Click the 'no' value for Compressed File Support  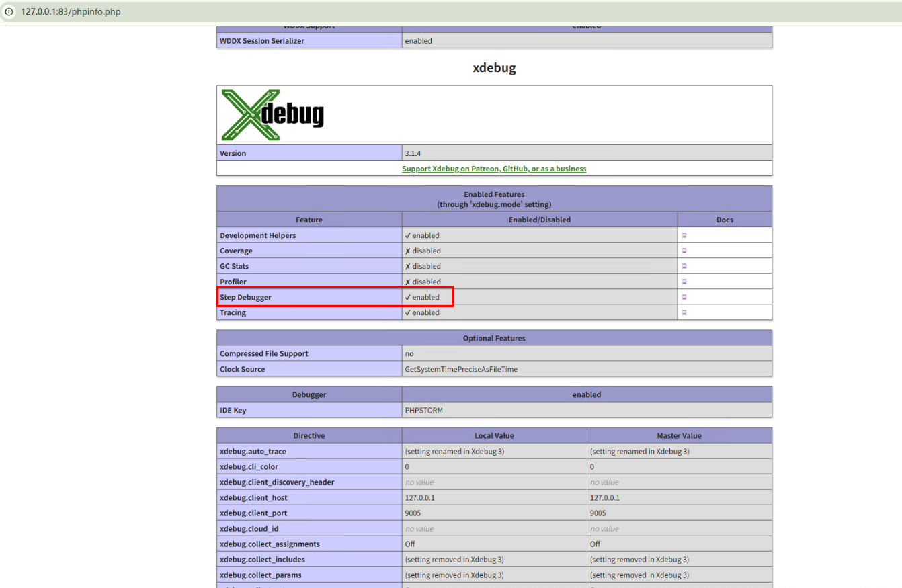pos(409,353)
